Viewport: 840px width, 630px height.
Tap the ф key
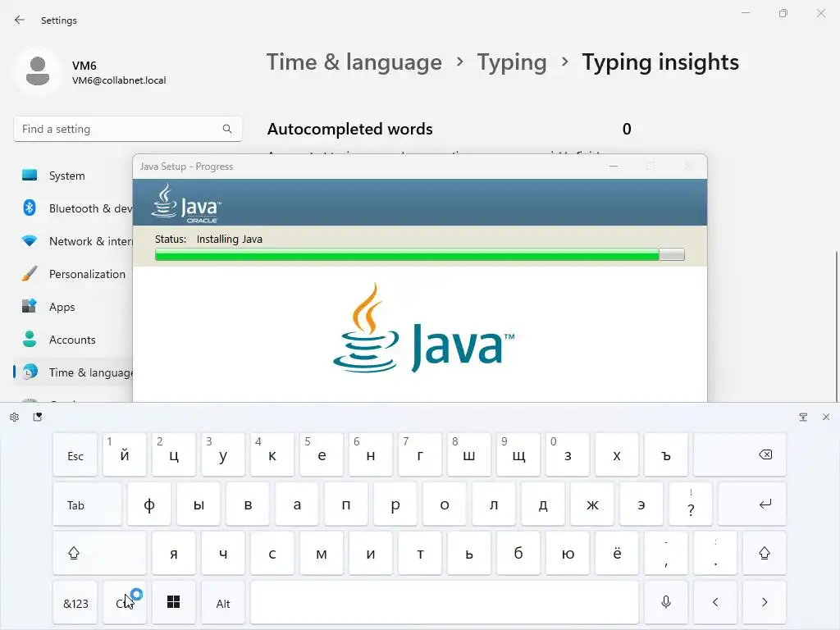click(x=149, y=504)
